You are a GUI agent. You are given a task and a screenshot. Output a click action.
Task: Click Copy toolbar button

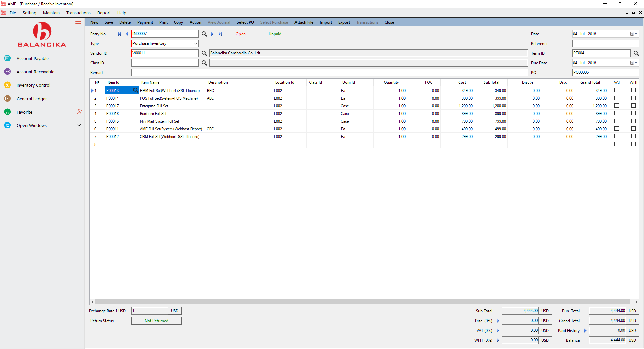point(178,22)
